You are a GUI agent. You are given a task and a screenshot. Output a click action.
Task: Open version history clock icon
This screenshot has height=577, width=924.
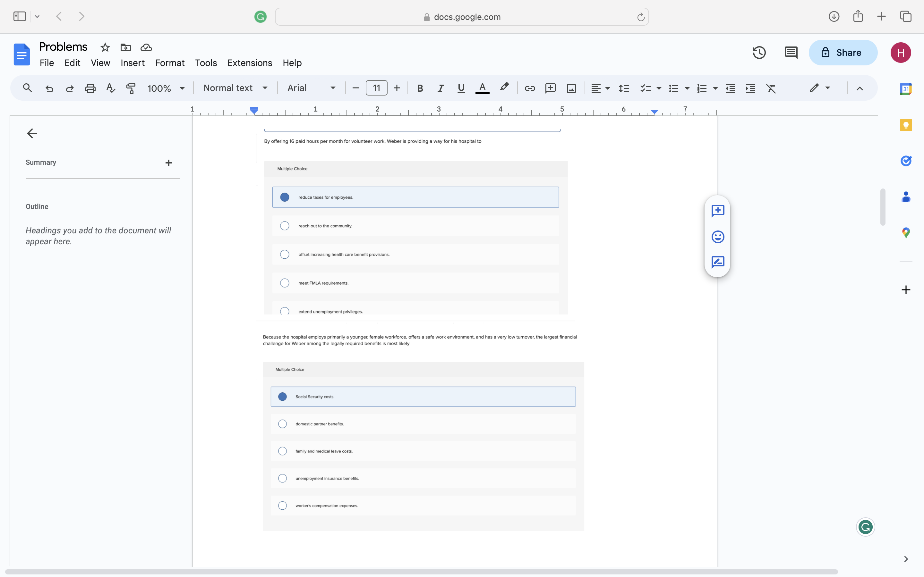click(759, 53)
